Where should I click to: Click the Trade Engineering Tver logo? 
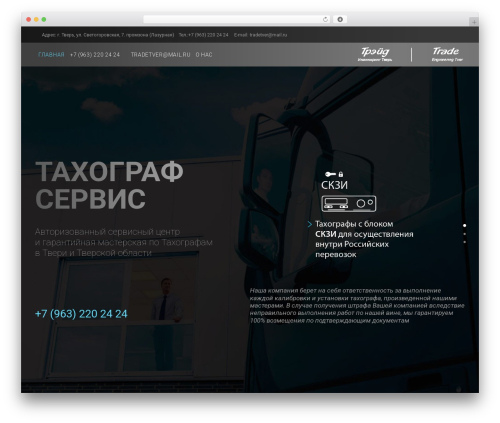447,54
